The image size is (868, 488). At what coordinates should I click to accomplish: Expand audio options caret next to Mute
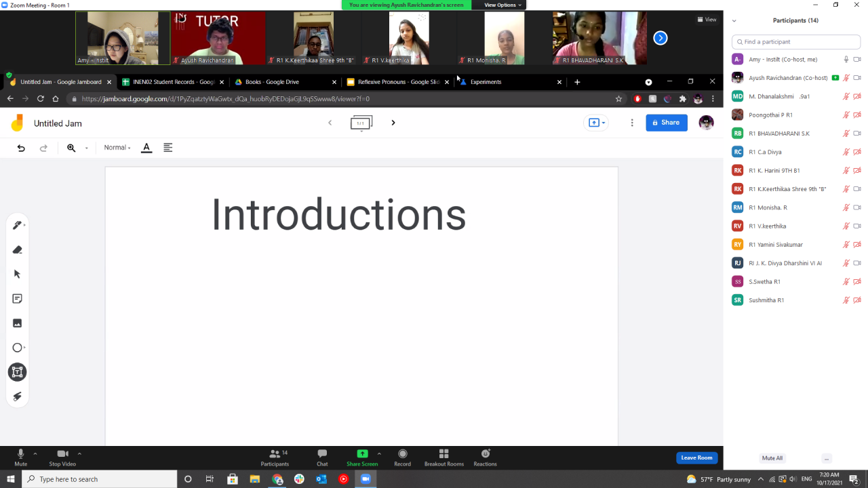coord(35,453)
